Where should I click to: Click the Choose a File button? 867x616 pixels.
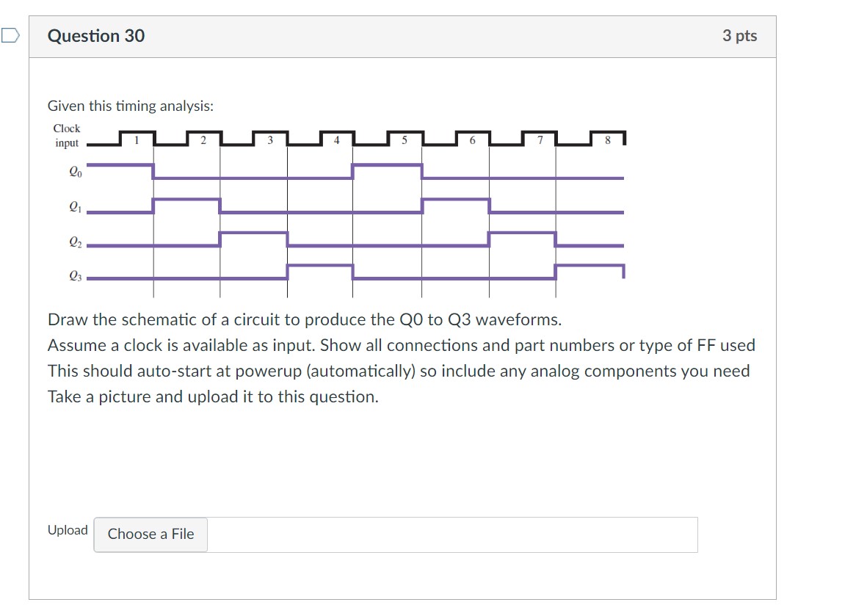pos(150,535)
